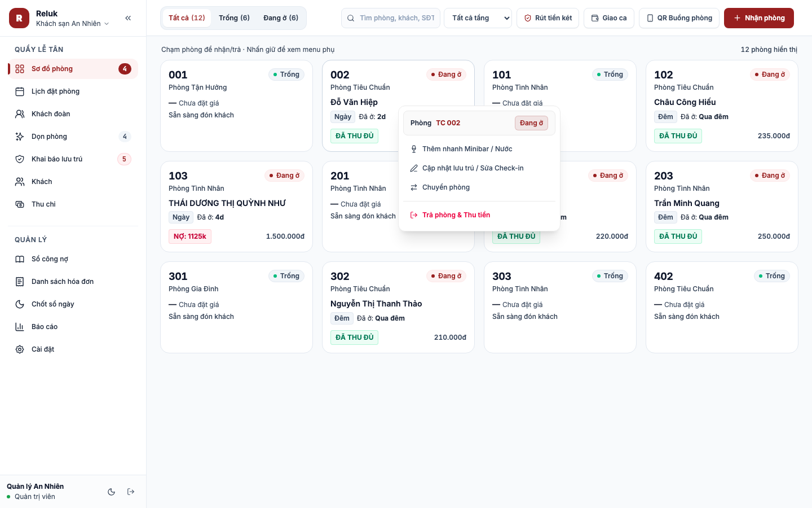Click the Nhận phòng button

coord(759,18)
